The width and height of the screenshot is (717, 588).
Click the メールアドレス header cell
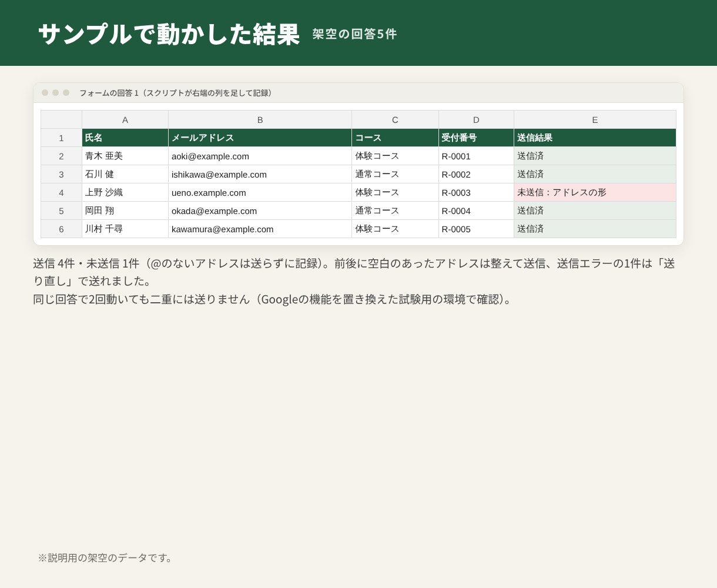click(x=260, y=138)
